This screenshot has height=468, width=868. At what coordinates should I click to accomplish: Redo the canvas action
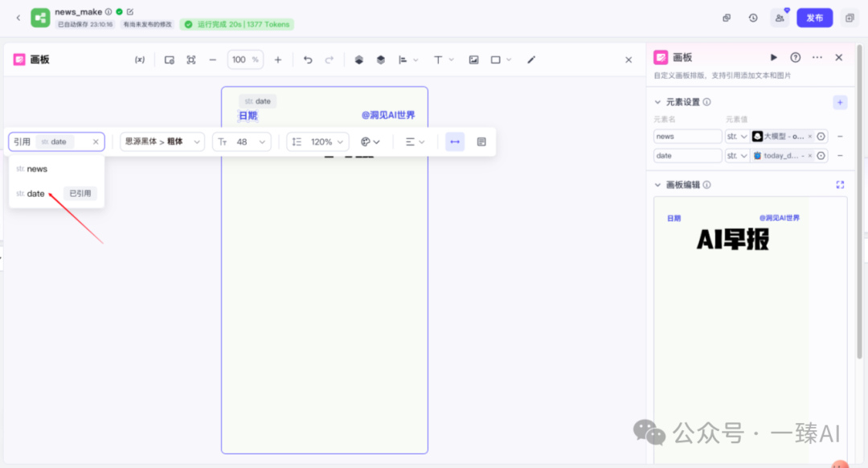click(330, 60)
